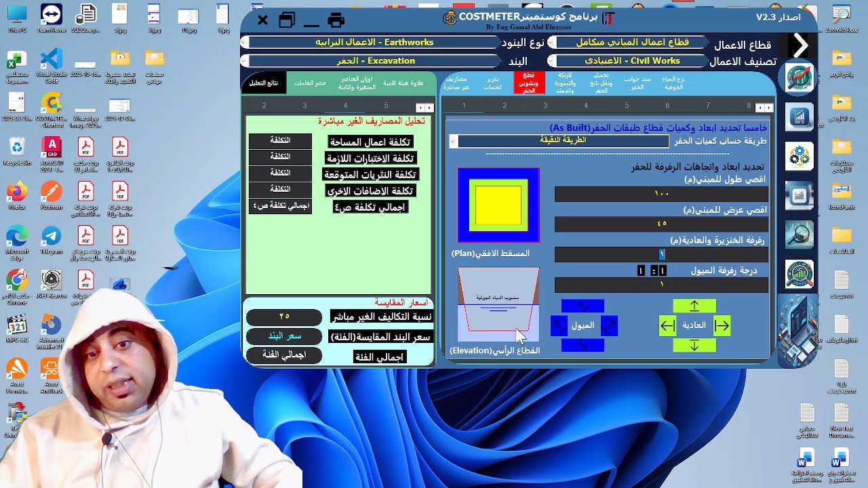Click right-panel page strip right scroll arrow

(x=768, y=108)
